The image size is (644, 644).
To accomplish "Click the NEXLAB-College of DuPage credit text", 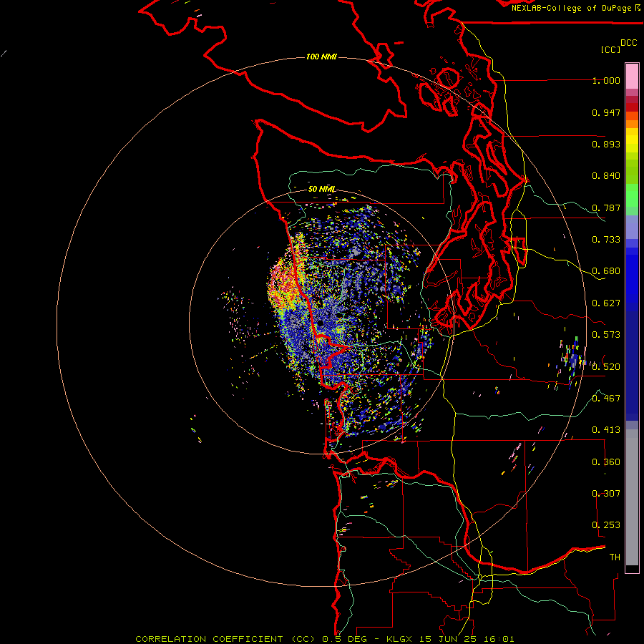I will [x=572, y=8].
